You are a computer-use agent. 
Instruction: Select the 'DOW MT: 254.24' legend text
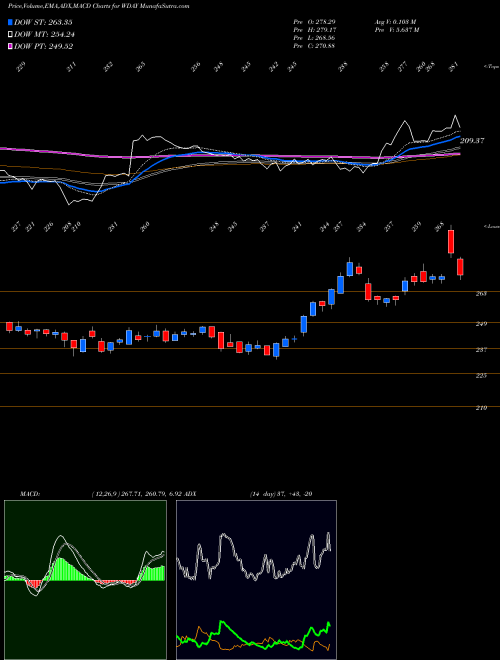pos(44,35)
